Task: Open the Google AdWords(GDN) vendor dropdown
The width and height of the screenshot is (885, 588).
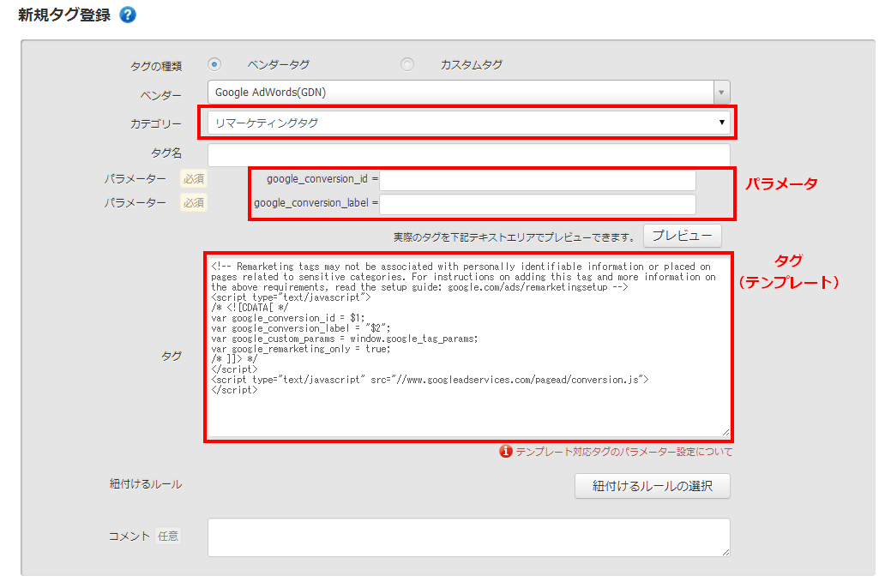Action: (x=468, y=92)
